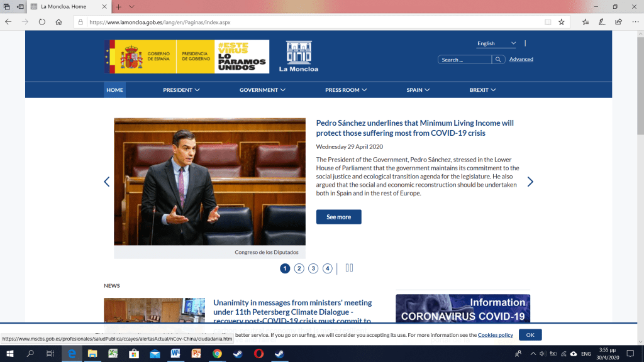Select carousel slide 3 indicator
This screenshot has height=362, width=644.
[x=313, y=268]
